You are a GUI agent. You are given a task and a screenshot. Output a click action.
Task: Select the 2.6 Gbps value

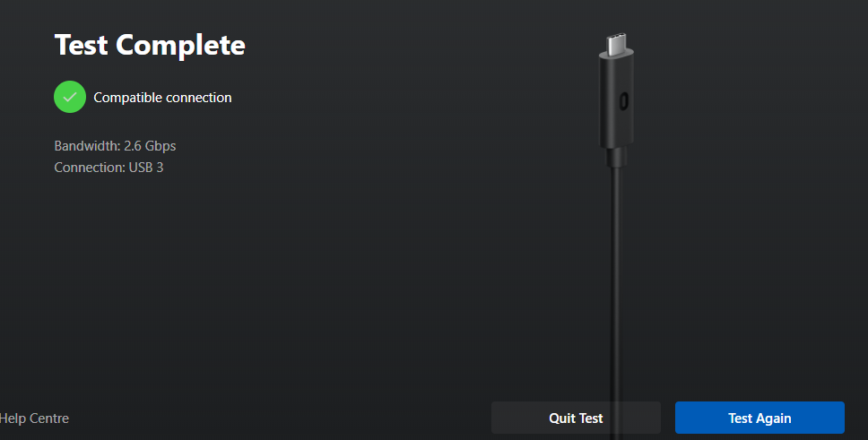[x=150, y=146]
